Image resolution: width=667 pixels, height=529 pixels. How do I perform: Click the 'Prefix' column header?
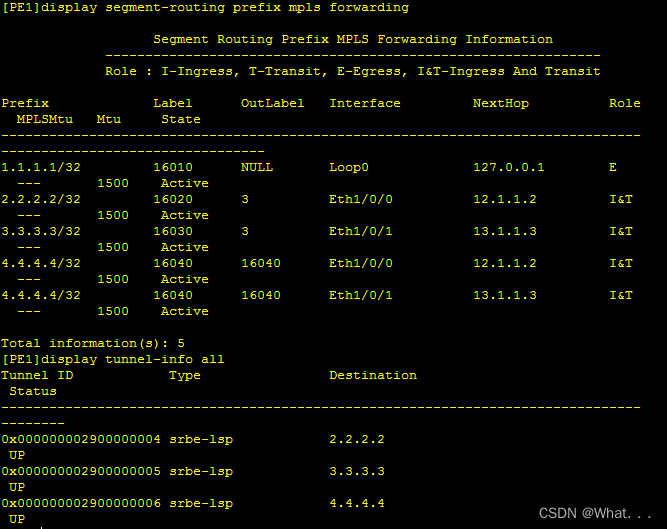pyautogui.click(x=25, y=103)
